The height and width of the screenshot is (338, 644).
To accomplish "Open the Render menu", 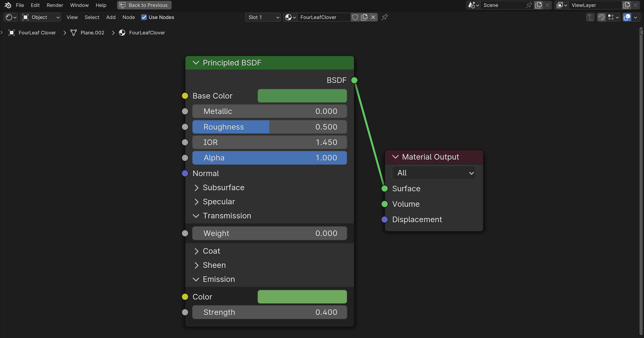I will [55, 5].
